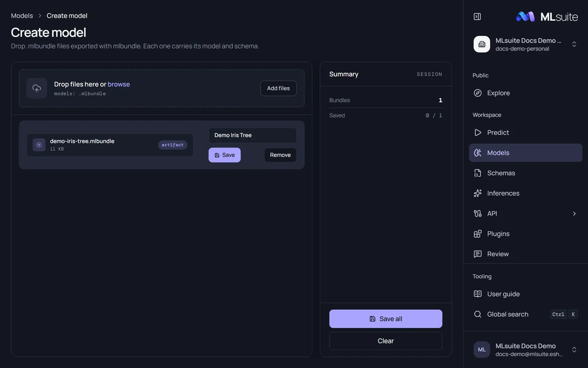Click the workspace building icon
The width and height of the screenshot is (588, 368).
click(482, 44)
